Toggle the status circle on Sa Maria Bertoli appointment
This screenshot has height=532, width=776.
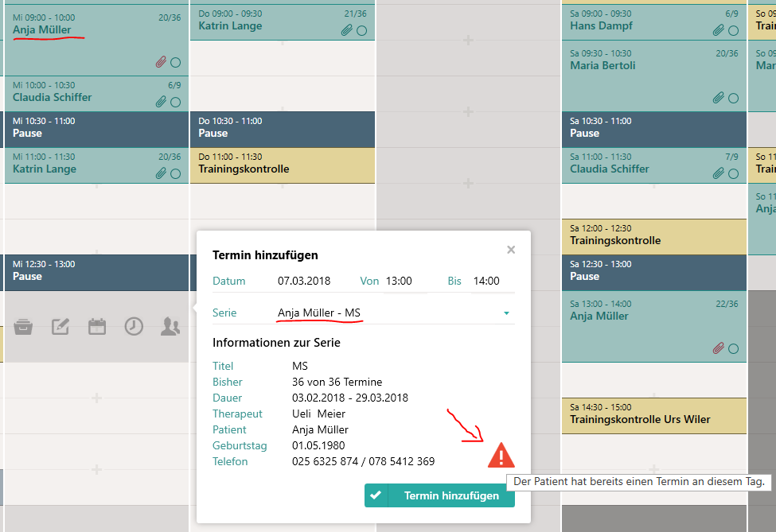[x=734, y=98]
